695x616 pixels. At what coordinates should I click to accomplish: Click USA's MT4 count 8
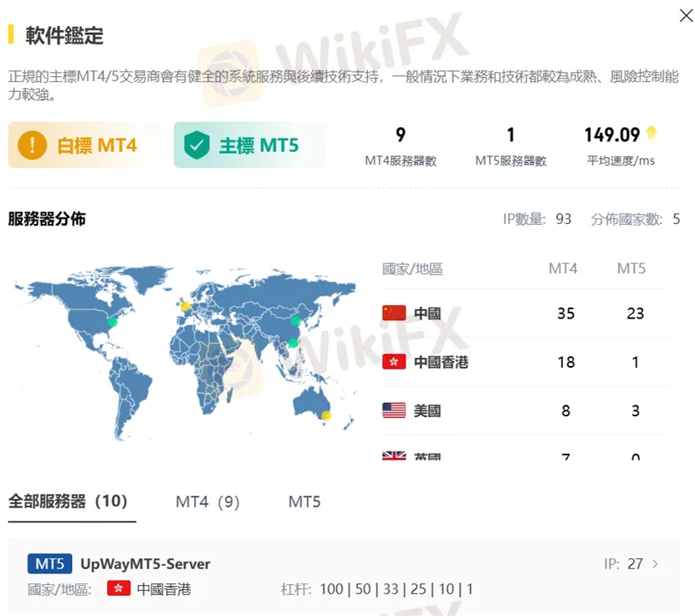565,411
